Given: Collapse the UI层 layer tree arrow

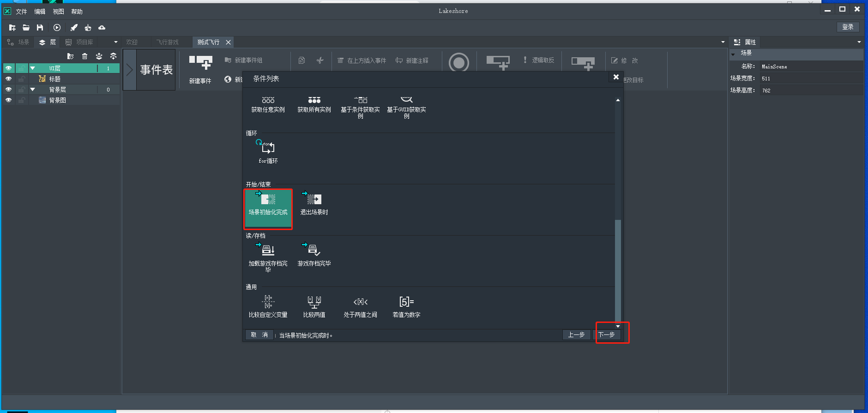Looking at the screenshot, I should (x=33, y=68).
